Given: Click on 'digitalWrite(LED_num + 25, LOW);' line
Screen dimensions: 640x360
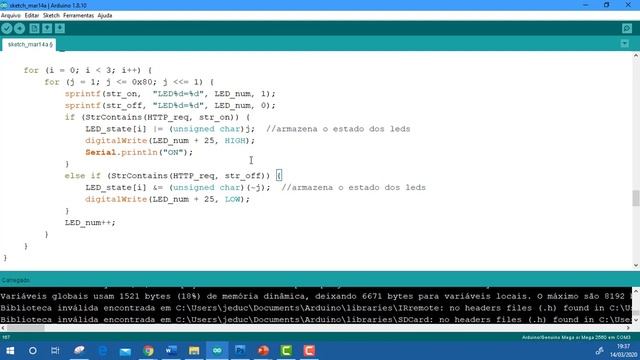Looking at the screenshot, I should coord(167,199).
